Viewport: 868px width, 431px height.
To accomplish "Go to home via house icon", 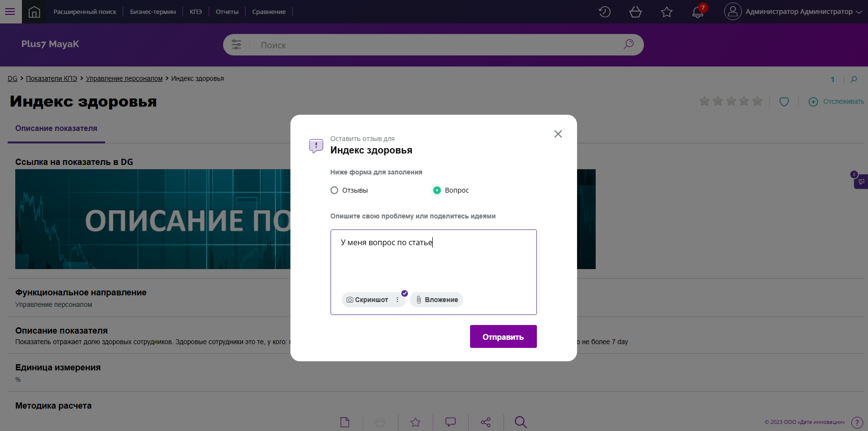I will coord(34,11).
